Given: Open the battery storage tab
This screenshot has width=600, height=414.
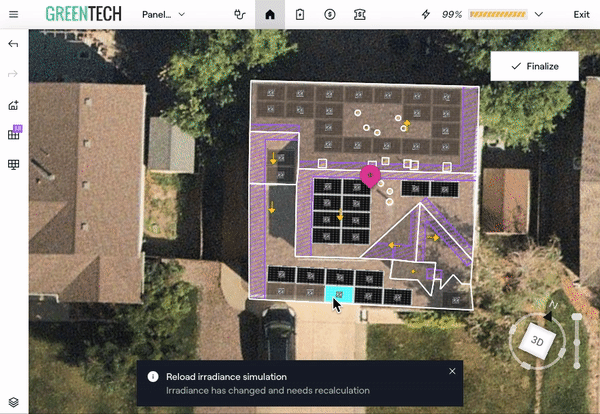Looking at the screenshot, I should [300, 15].
